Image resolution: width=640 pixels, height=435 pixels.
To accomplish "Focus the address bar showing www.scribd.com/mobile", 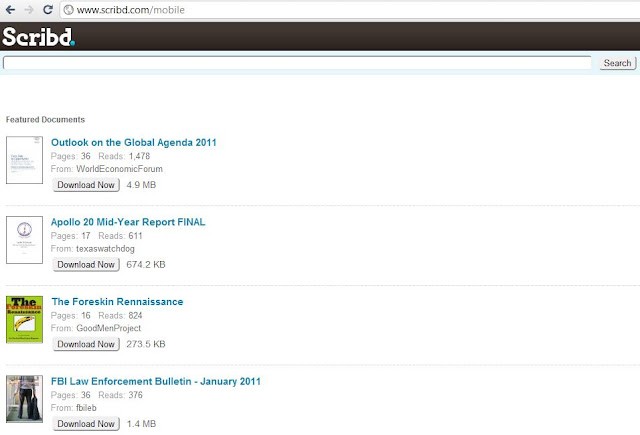I will pyautogui.click(x=351, y=10).
